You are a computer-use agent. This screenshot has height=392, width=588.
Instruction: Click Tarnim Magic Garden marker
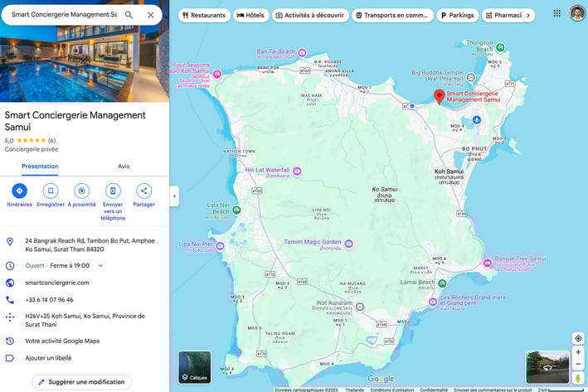349,244
